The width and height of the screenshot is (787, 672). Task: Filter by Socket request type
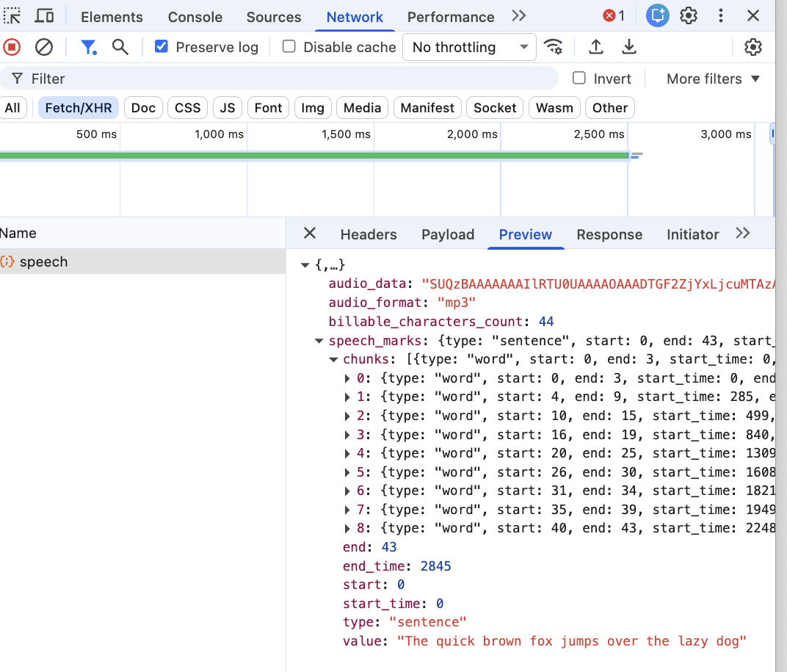point(495,108)
